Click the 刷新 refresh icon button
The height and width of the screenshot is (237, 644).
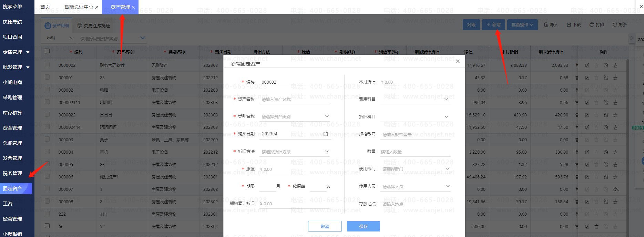point(620,25)
